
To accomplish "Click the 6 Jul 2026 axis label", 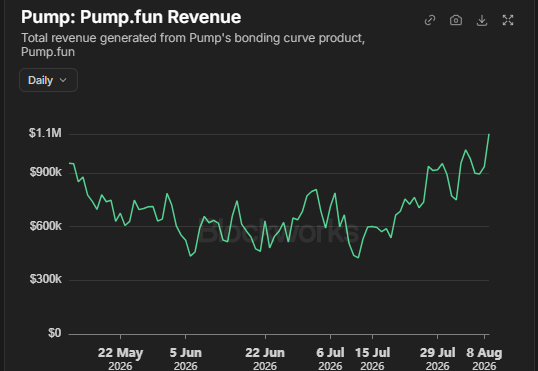I will pyautogui.click(x=330, y=359).
